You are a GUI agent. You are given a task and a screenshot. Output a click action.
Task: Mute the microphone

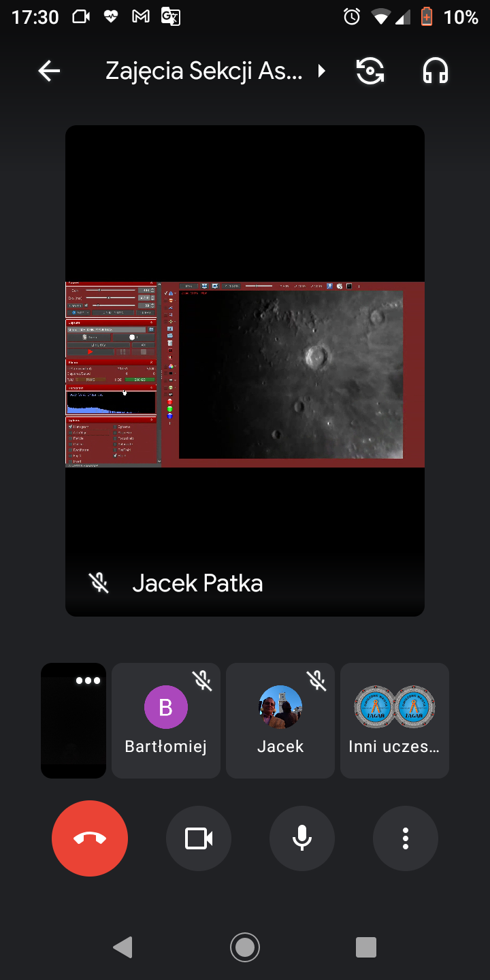tap(302, 838)
